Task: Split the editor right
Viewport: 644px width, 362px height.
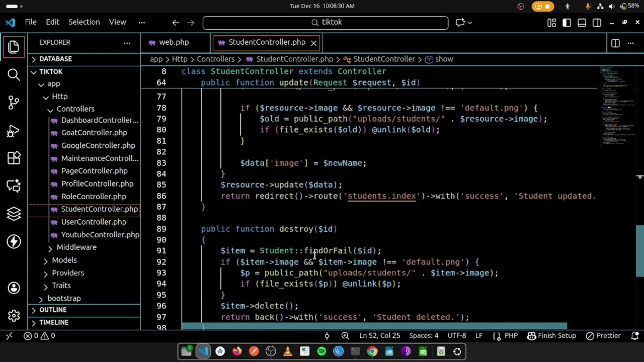Action: pyautogui.click(x=615, y=43)
